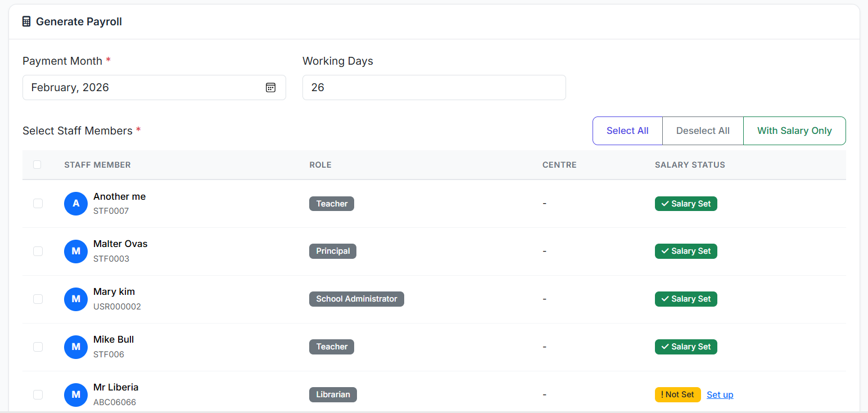
Task: Click the Not Set warning badge
Action: tap(677, 394)
